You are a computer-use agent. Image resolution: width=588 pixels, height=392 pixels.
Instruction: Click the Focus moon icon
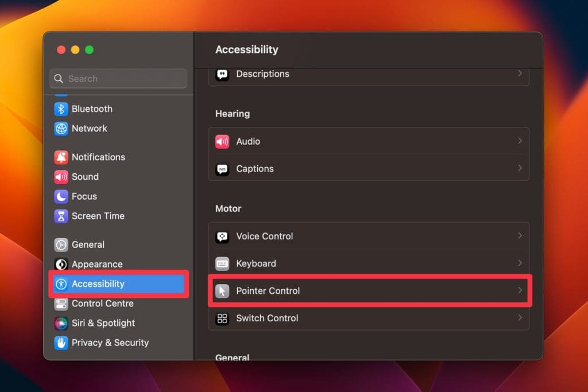61,196
